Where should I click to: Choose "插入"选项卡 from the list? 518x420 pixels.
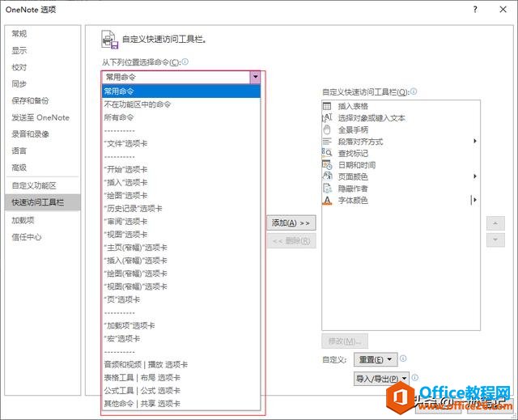[x=181, y=183]
